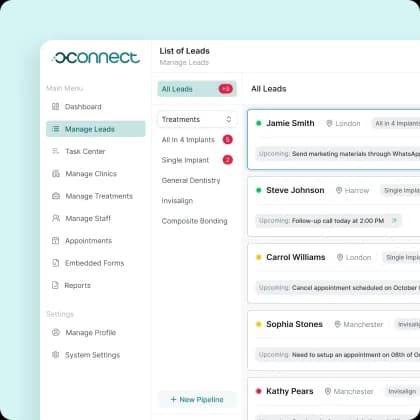The height and width of the screenshot is (420, 420).
Task: Click location pin in Carrol Williams row
Action: (x=340, y=257)
